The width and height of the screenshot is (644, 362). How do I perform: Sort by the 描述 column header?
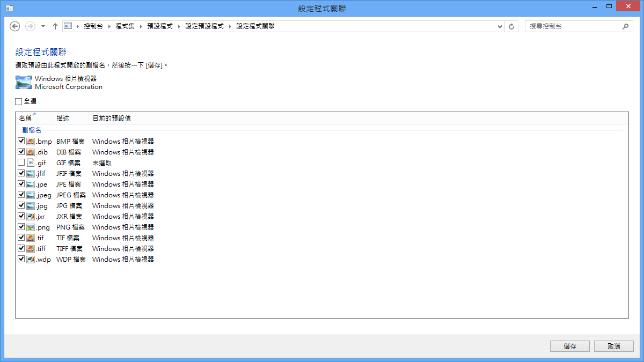(71, 118)
